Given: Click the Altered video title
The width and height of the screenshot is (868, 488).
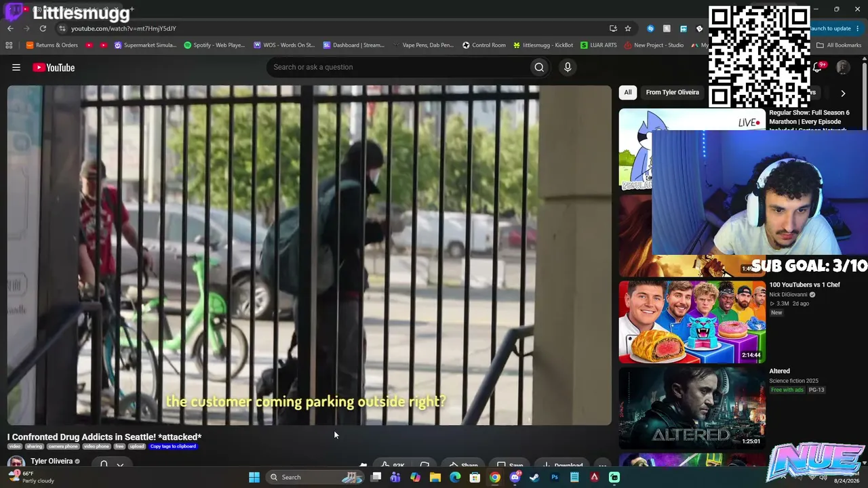Looking at the screenshot, I should [x=779, y=371].
